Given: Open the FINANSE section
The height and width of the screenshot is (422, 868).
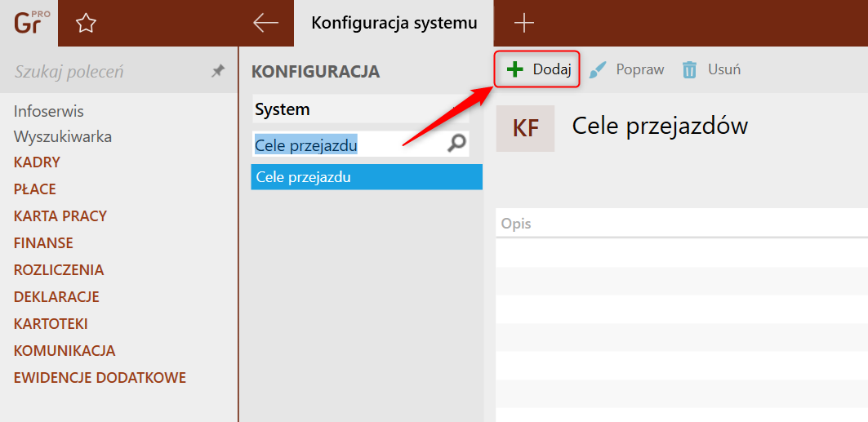Looking at the screenshot, I should coord(43,242).
